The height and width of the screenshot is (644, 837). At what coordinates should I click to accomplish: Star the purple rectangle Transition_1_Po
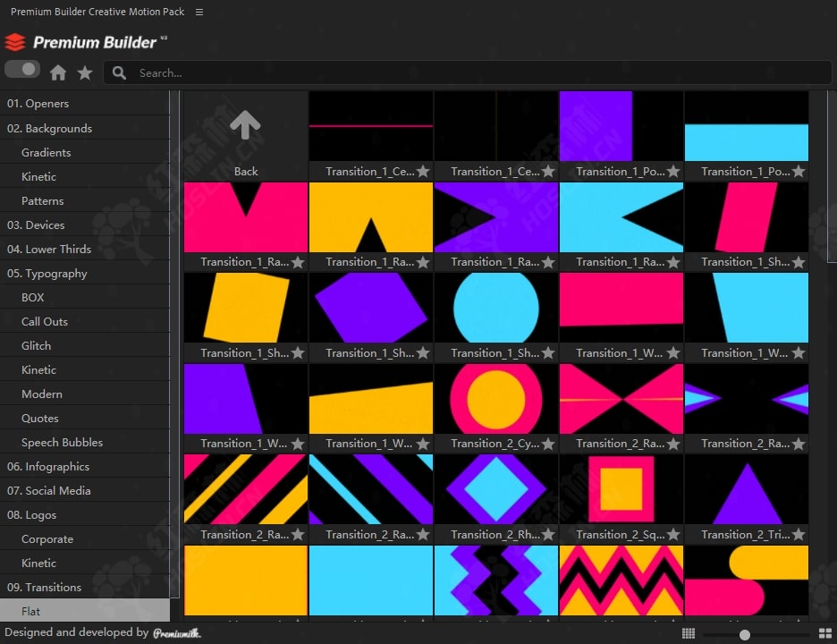click(673, 172)
